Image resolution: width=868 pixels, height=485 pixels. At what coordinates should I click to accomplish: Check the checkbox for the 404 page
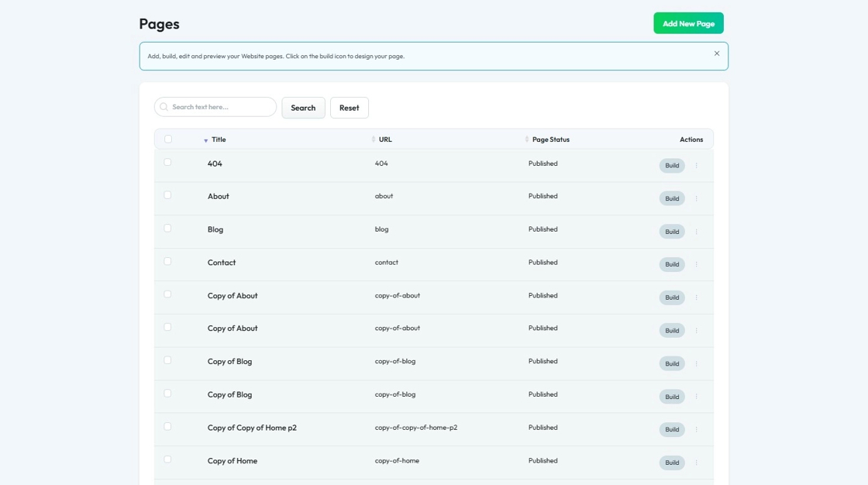pyautogui.click(x=167, y=163)
